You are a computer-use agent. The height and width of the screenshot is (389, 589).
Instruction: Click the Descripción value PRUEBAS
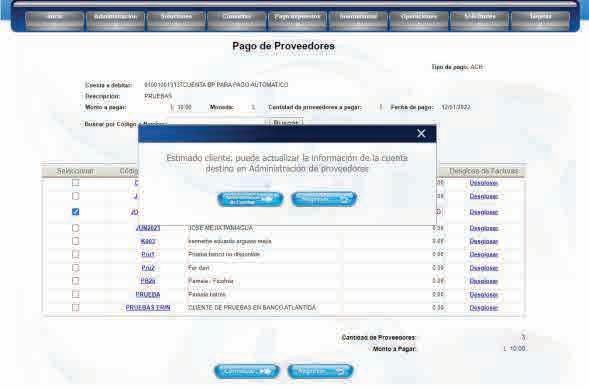[x=158, y=96]
